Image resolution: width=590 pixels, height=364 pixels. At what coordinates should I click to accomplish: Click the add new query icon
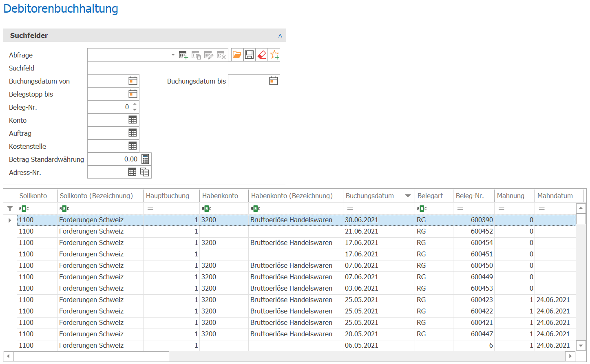click(x=183, y=55)
